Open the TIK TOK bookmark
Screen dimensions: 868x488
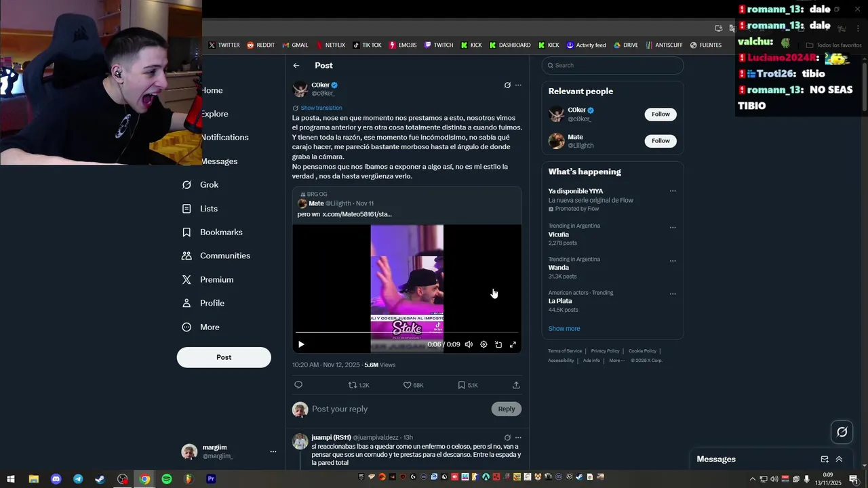click(367, 45)
